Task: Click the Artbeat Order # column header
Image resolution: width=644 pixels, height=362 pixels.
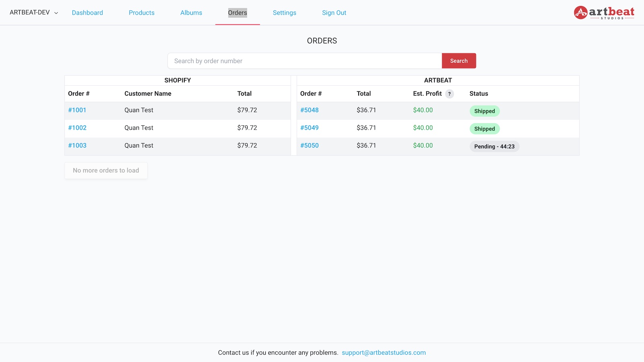Action: pos(311,93)
